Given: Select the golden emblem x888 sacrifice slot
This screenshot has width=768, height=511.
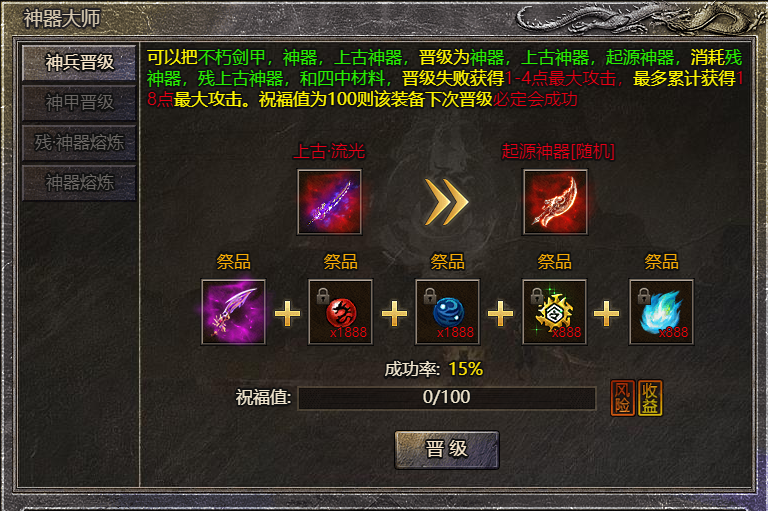Looking at the screenshot, I should tap(554, 312).
